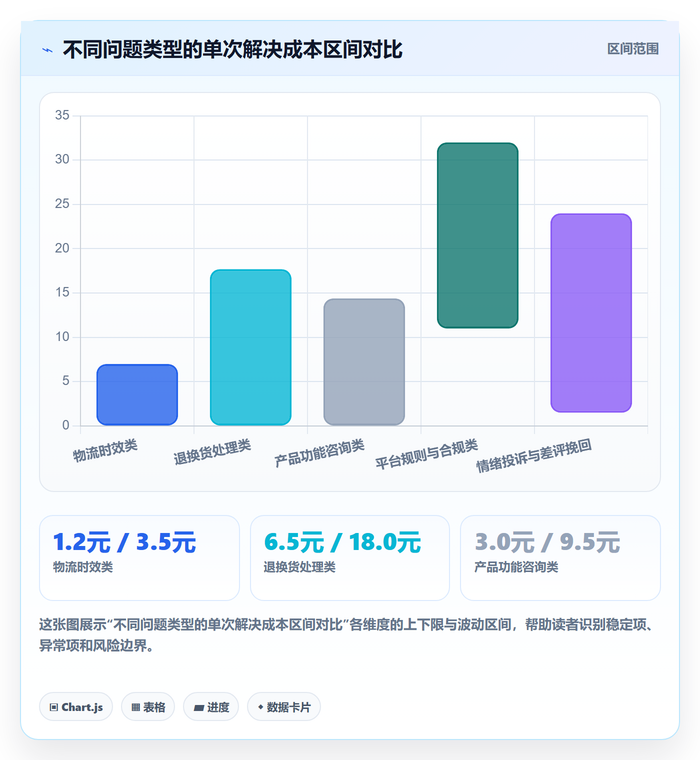Viewport: 700px width, 760px height.
Task: Click the green 平台规则与合规类 range bar
Action: point(477,235)
